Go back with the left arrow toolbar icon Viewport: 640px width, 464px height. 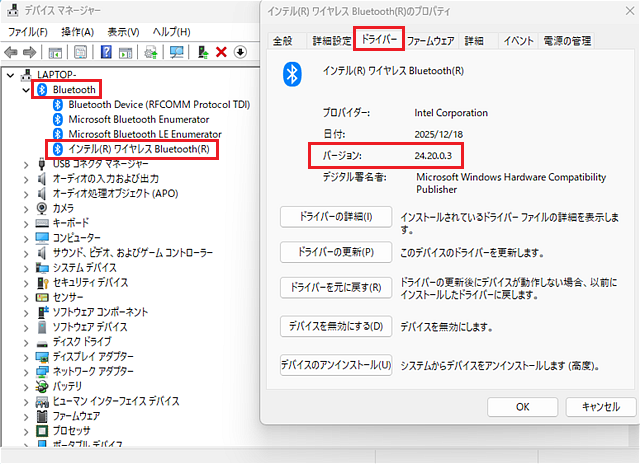click(11, 52)
